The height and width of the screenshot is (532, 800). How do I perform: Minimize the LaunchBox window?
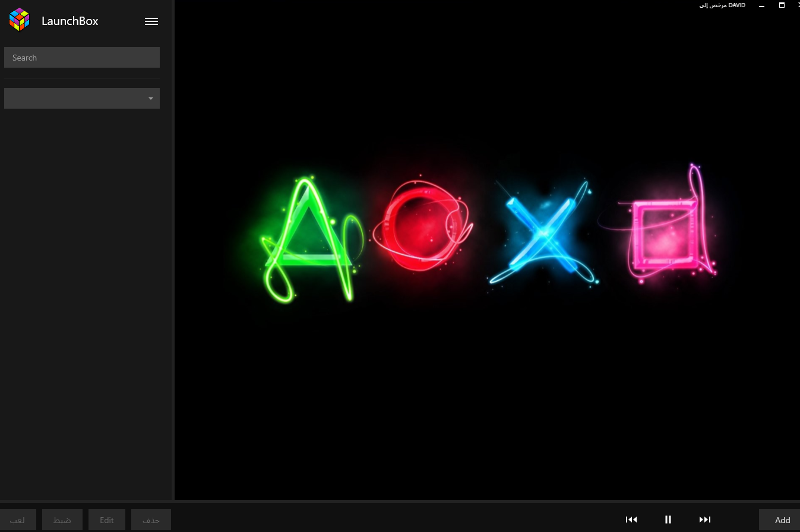pyautogui.click(x=761, y=5)
